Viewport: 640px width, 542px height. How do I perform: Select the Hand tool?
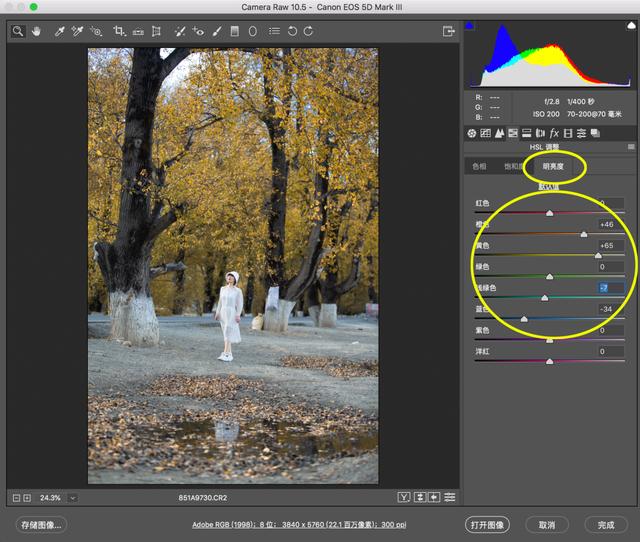pos(36,31)
